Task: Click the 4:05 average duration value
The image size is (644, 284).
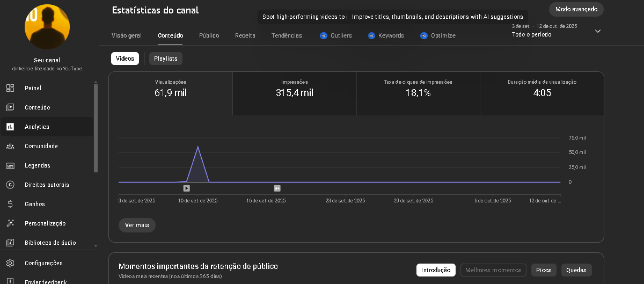Action: click(542, 93)
